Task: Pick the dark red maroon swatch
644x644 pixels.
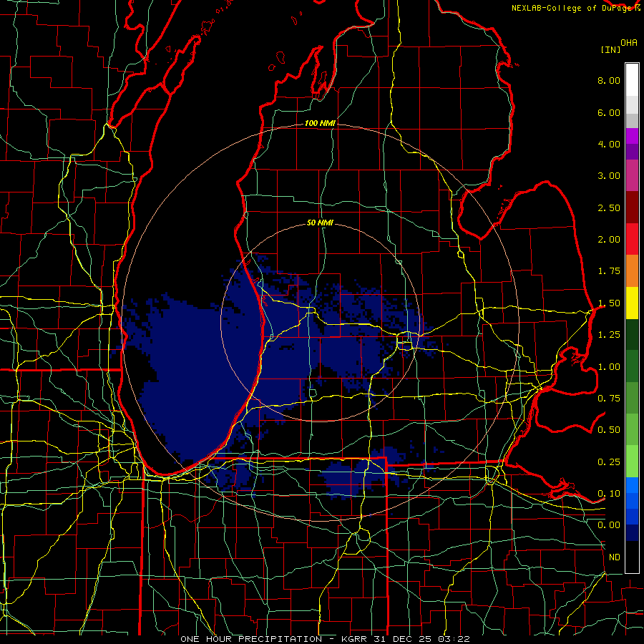Action: coord(632,207)
